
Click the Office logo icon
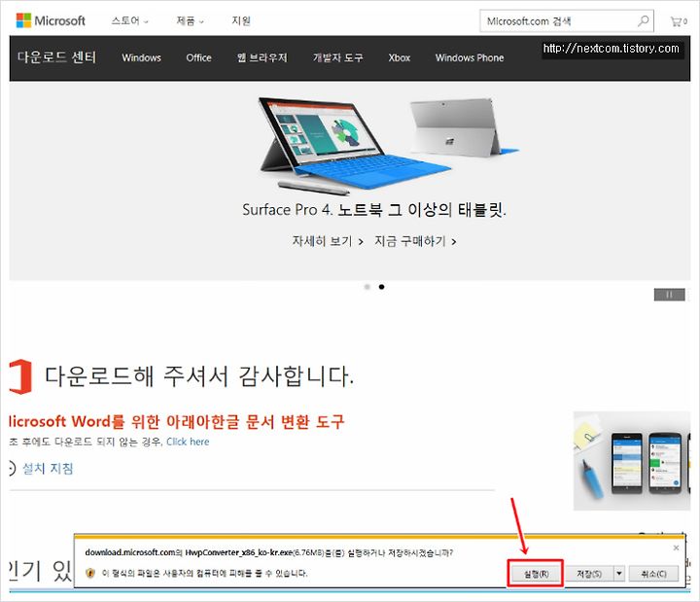click(20, 376)
